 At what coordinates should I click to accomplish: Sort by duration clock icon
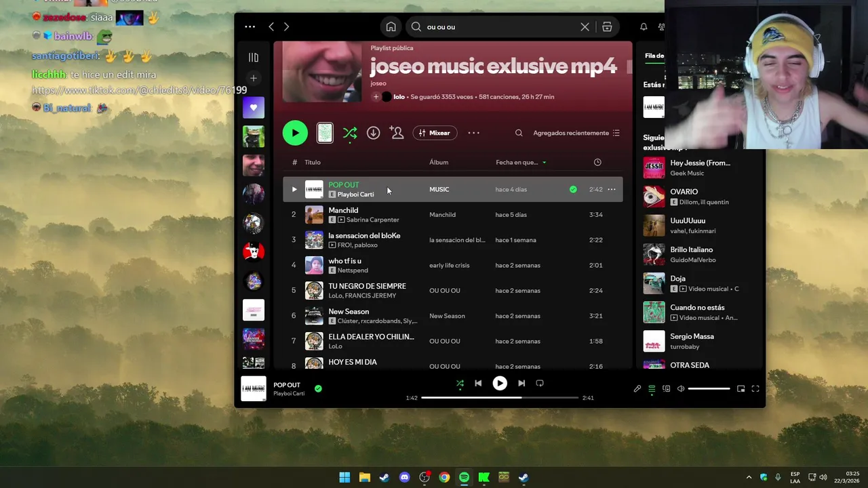point(597,162)
